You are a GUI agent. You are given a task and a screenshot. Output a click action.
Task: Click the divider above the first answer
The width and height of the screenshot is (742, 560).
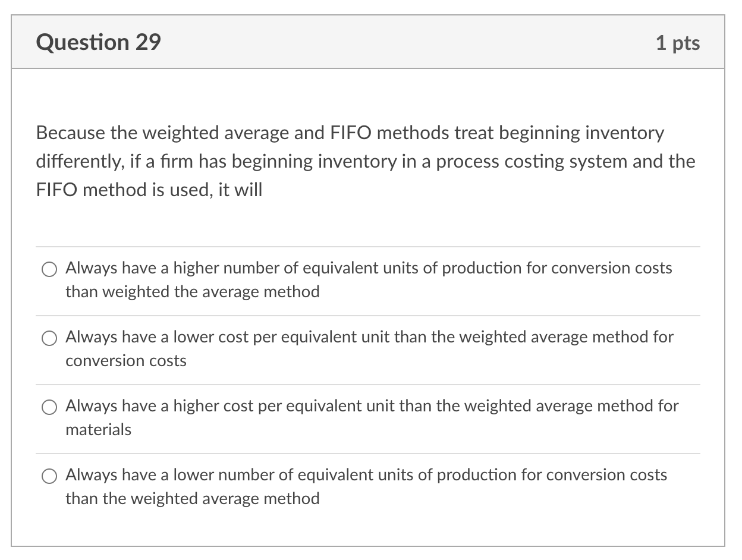369,246
